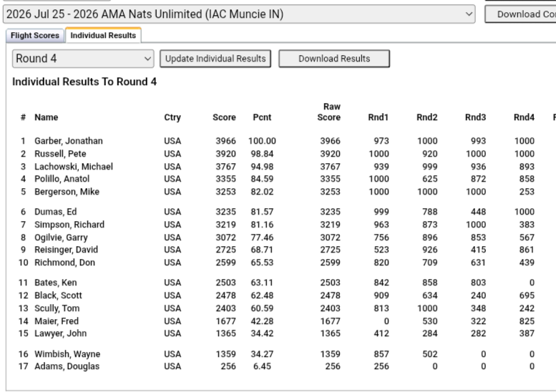Click Lachowski's Pcnt value 94.98
556x392 pixels.
click(x=262, y=167)
